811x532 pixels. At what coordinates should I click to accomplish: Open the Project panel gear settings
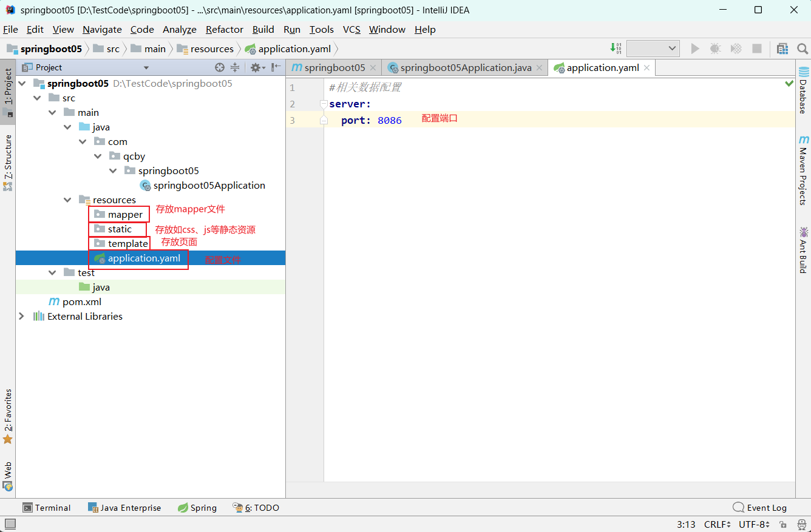[257, 67]
